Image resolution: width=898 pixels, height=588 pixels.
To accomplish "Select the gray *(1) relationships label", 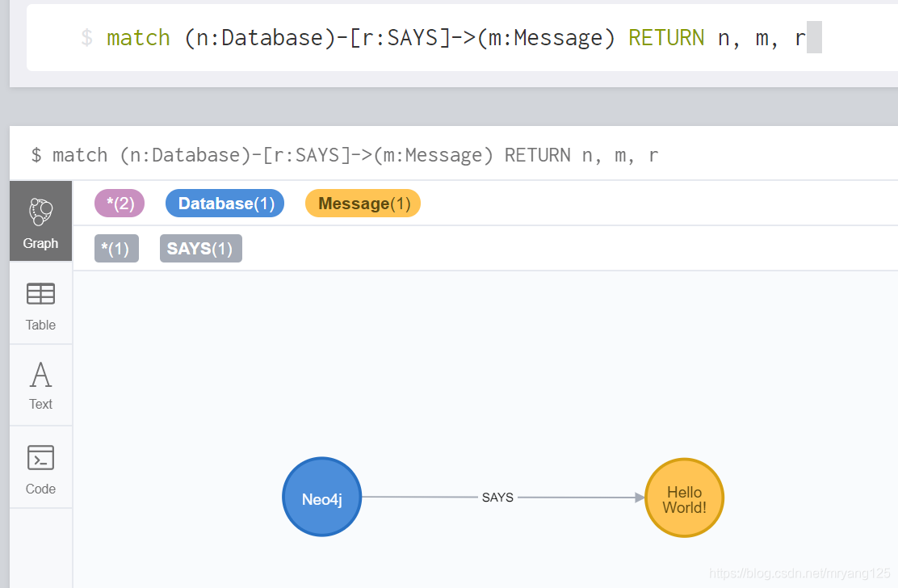I will [x=116, y=249].
